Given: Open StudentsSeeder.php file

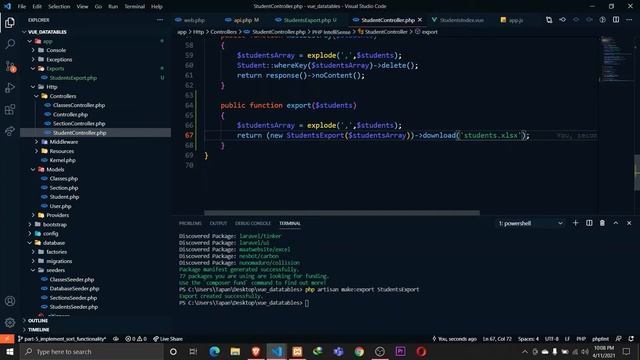Looking at the screenshot, I should 73,307.
